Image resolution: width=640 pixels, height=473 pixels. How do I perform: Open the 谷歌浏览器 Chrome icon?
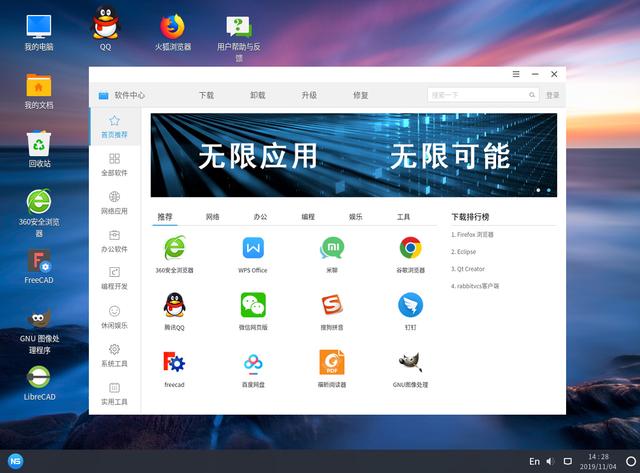pos(410,248)
